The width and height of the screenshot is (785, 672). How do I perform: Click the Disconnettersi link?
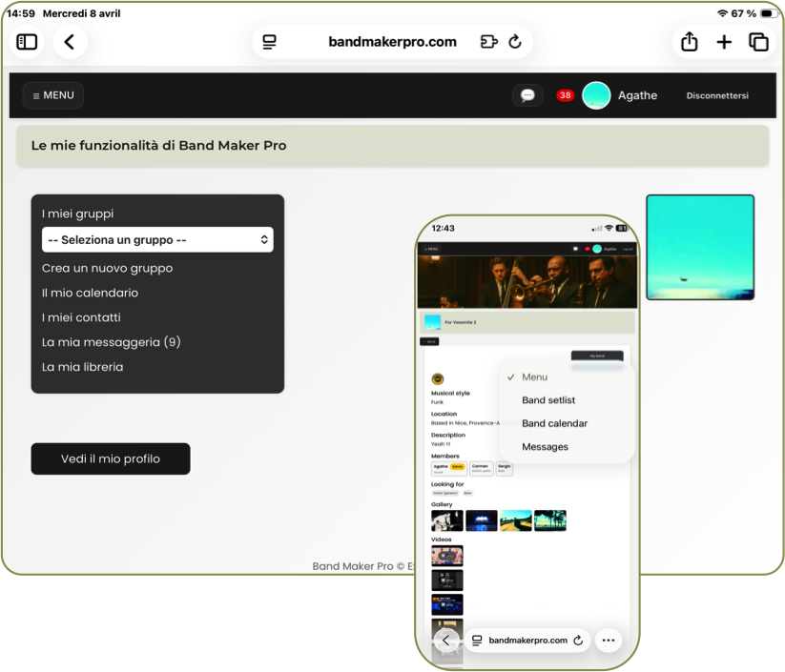(717, 95)
